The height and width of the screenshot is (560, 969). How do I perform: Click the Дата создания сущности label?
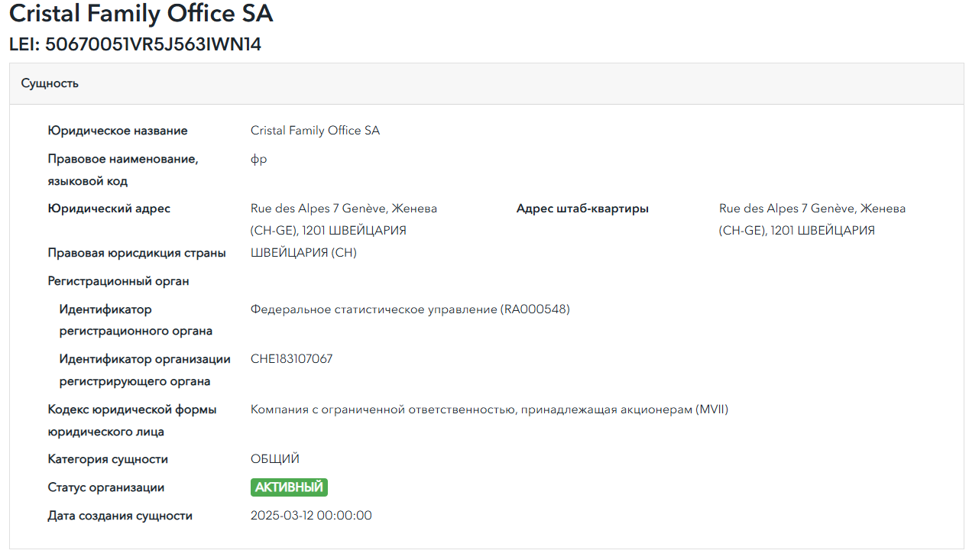pos(120,516)
